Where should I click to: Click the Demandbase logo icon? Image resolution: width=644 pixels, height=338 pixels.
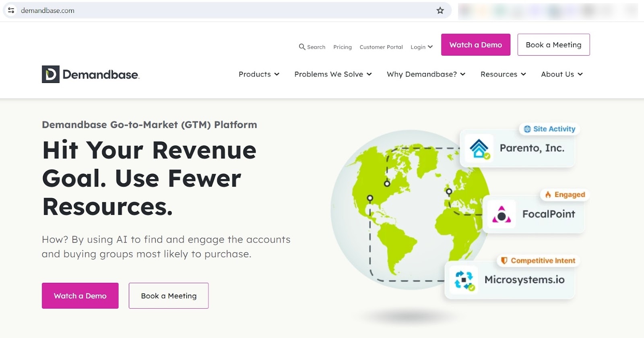51,74
